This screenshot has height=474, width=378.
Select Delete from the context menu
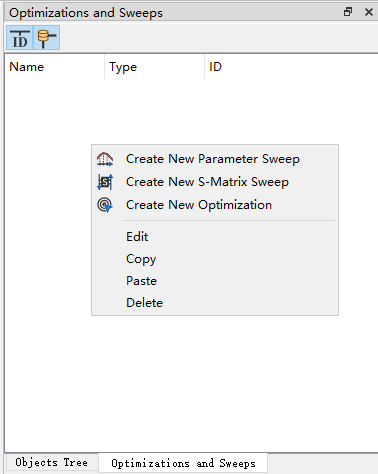[215, 303]
